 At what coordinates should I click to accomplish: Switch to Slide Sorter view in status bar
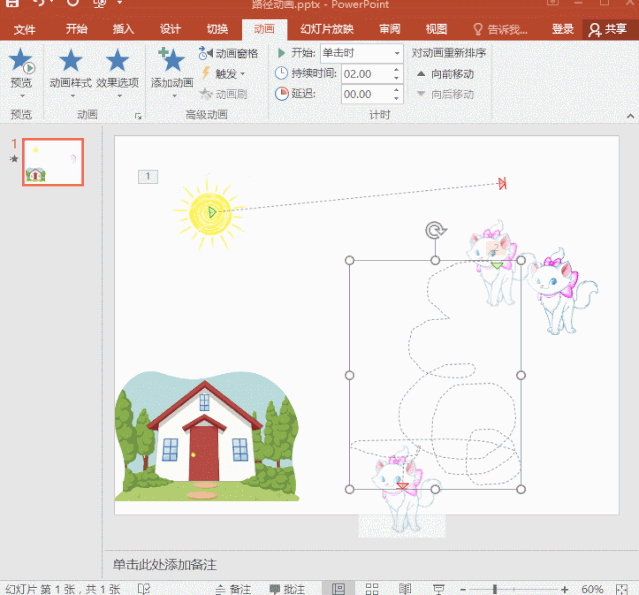[x=372, y=589]
